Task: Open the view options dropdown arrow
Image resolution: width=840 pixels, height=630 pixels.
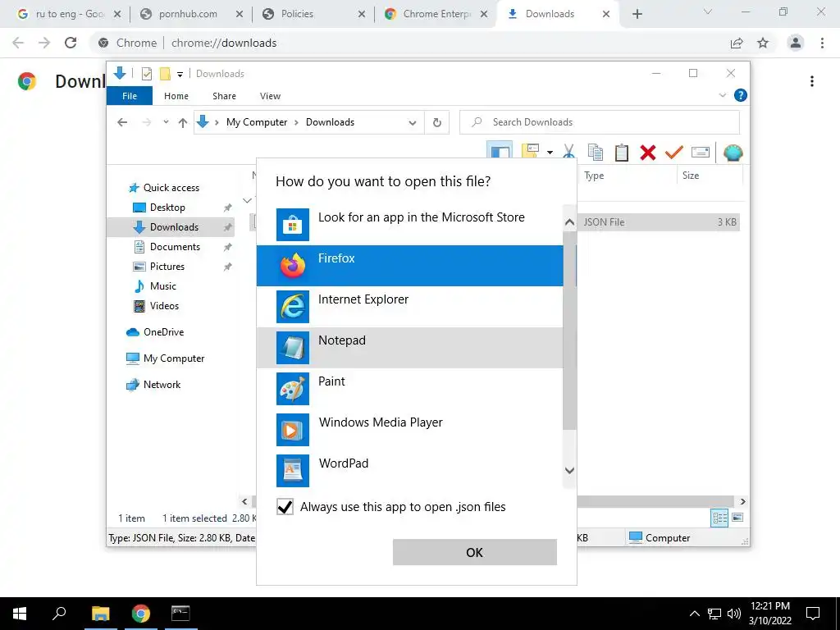Action: (x=550, y=153)
